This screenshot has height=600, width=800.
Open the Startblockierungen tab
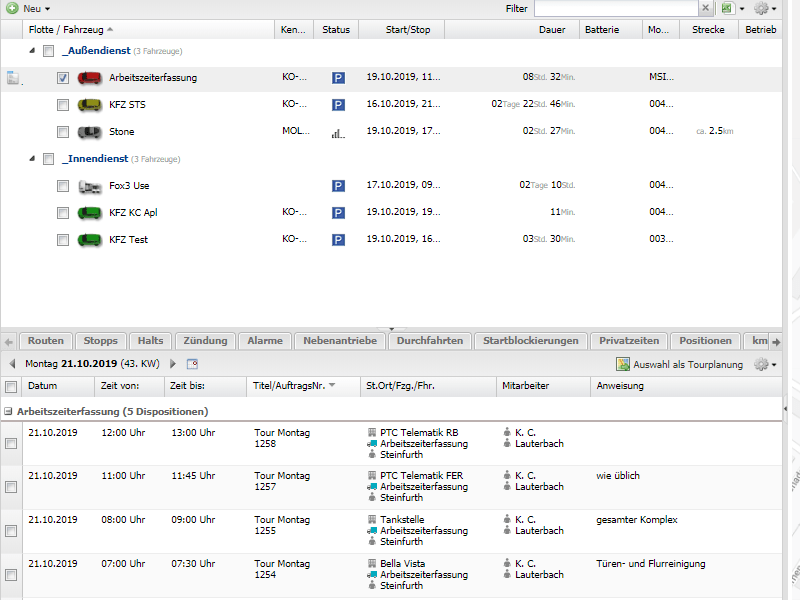tap(530, 341)
